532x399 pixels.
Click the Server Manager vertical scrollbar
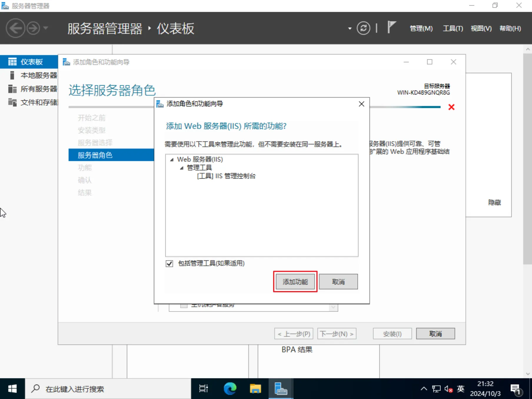coord(527,159)
